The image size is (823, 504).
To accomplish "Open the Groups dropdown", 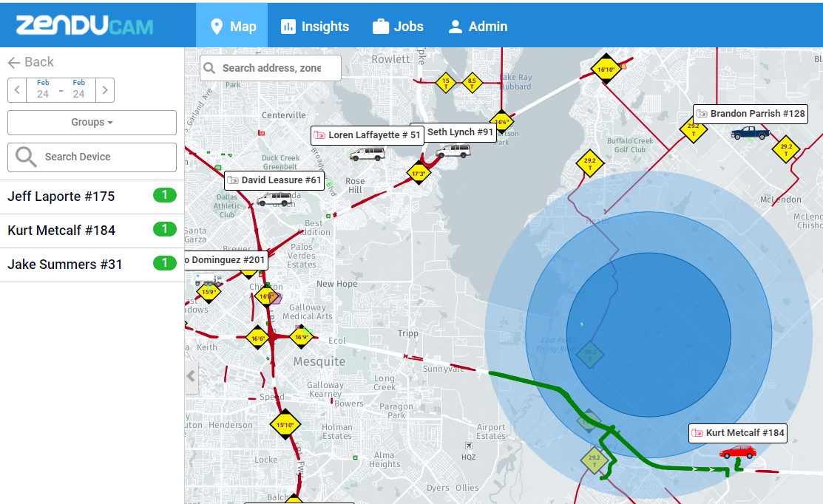I will coord(91,122).
